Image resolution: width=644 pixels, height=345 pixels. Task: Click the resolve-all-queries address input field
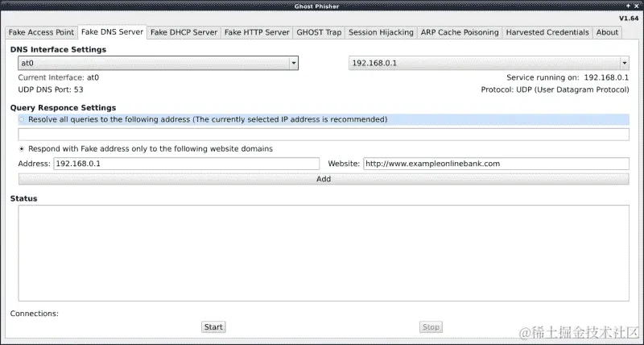pyautogui.click(x=324, y=135)
